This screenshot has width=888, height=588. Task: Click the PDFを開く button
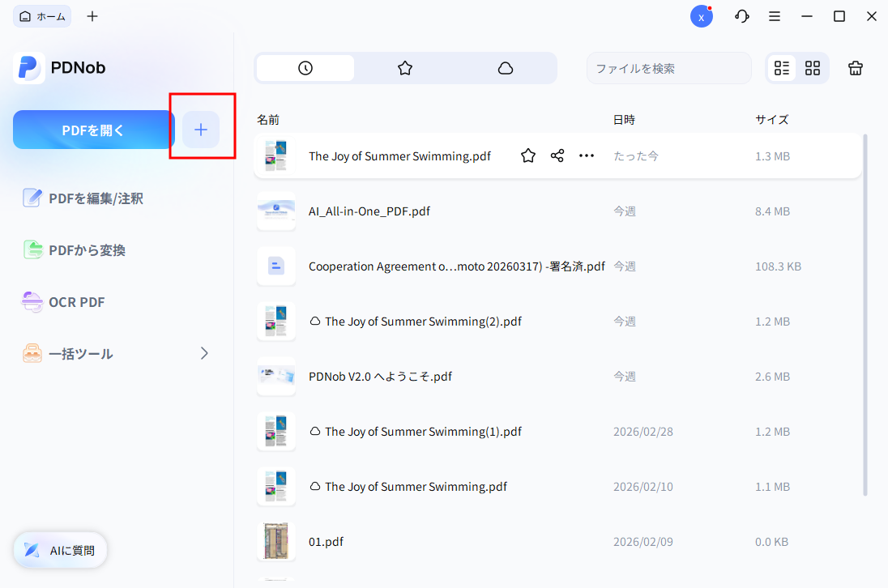tap(93, 130)
